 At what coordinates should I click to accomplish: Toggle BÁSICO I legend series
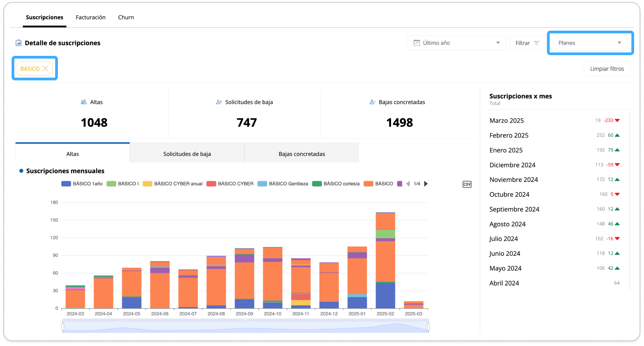click(x=123, y=184)
